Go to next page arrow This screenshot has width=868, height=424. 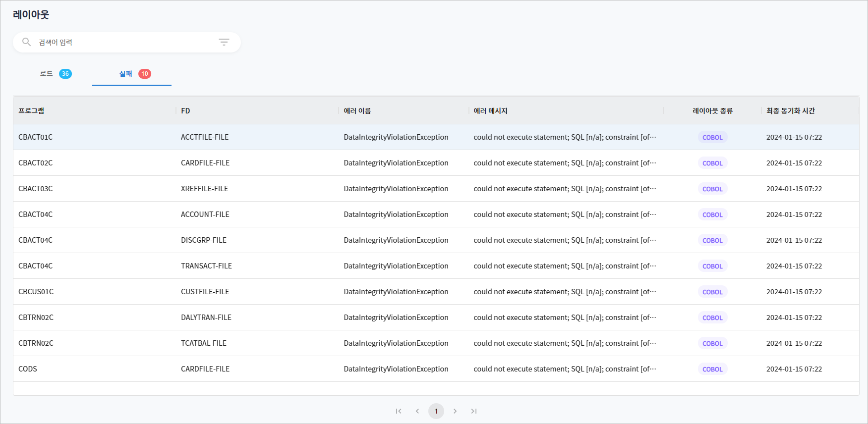point(455,411)
